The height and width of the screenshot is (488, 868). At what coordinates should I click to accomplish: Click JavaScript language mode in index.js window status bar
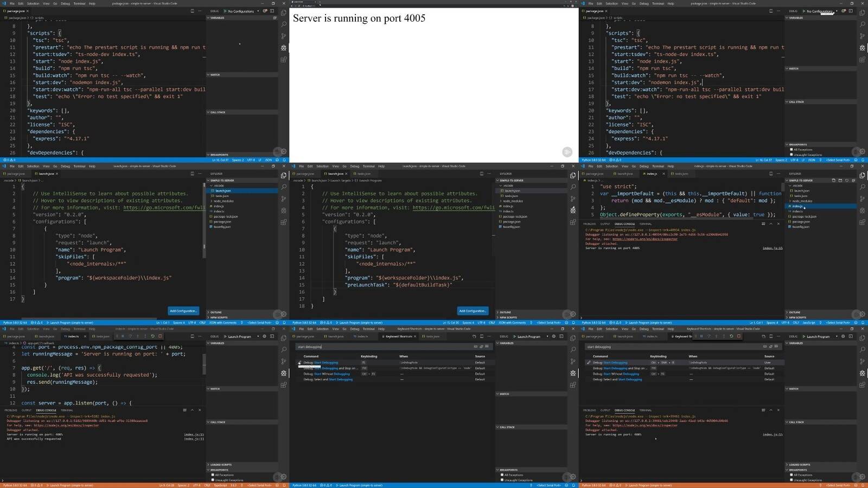[809, 322]
